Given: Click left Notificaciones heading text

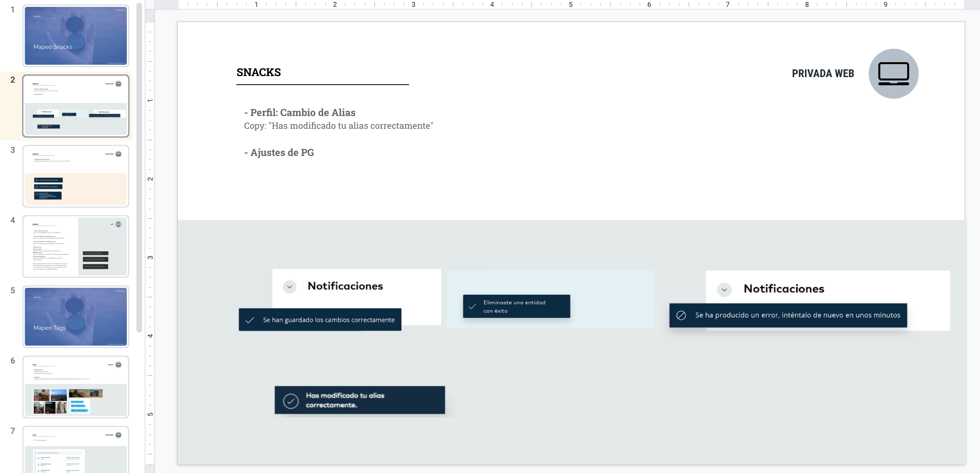Looking at the screenshot, I should tap(345, 286).
